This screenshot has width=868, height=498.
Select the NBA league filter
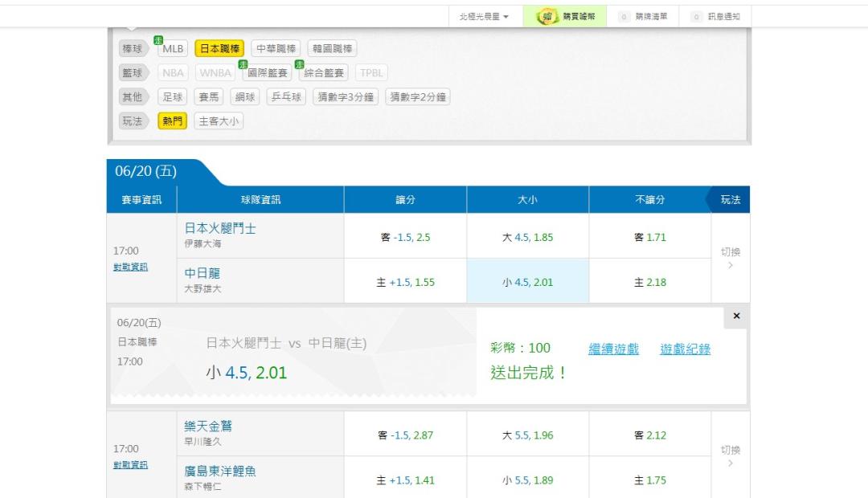point(173,72)
